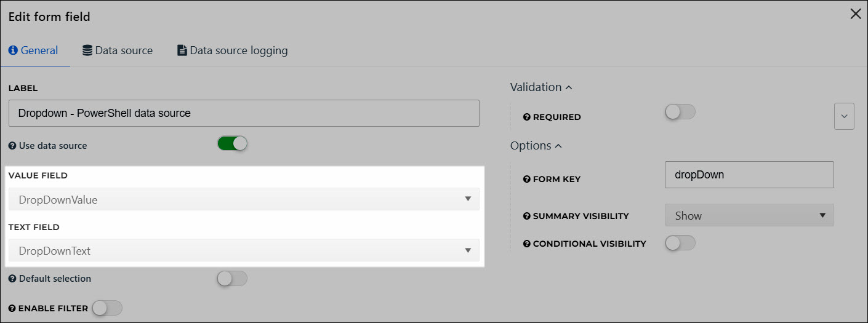This screenshot has width=868, height=323.
Task: Disable the Use data source toggle
Action: 232,143
